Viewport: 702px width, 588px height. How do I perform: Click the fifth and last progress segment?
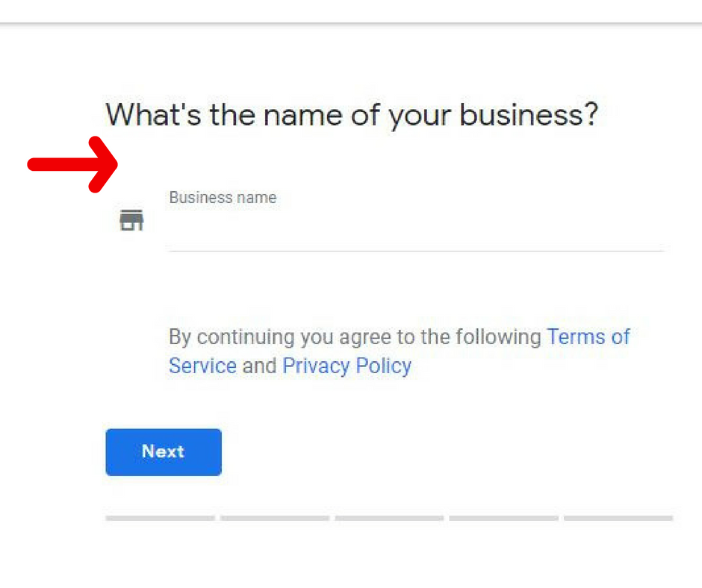618,517
